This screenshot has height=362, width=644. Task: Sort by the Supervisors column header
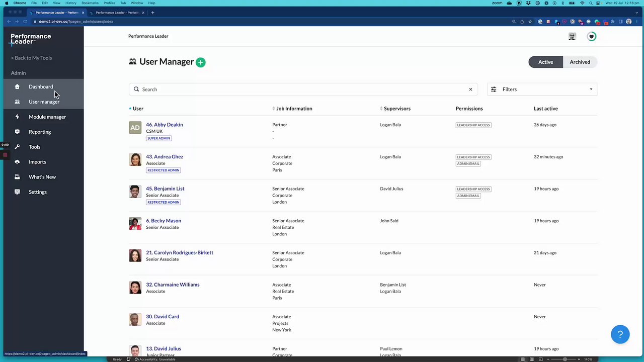397,109
